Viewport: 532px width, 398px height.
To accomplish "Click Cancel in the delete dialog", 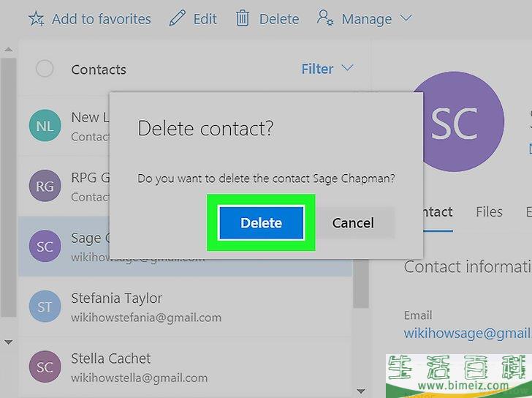I will [353, 222].
